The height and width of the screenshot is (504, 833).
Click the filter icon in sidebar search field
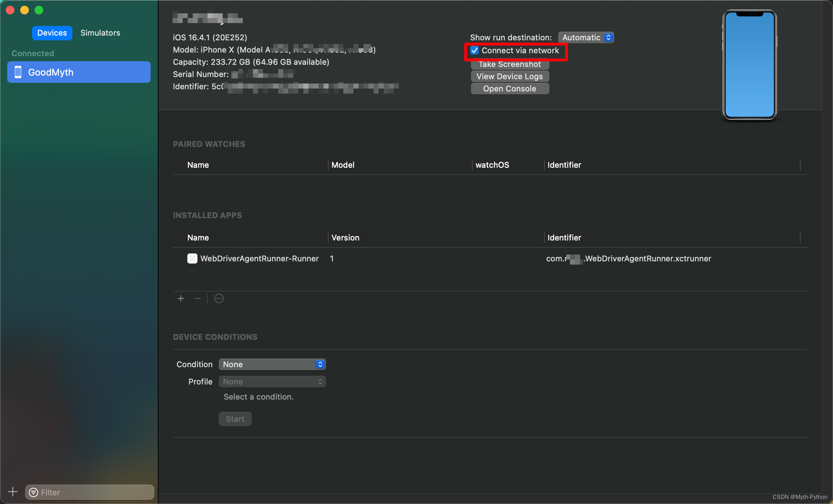(34, 492)
